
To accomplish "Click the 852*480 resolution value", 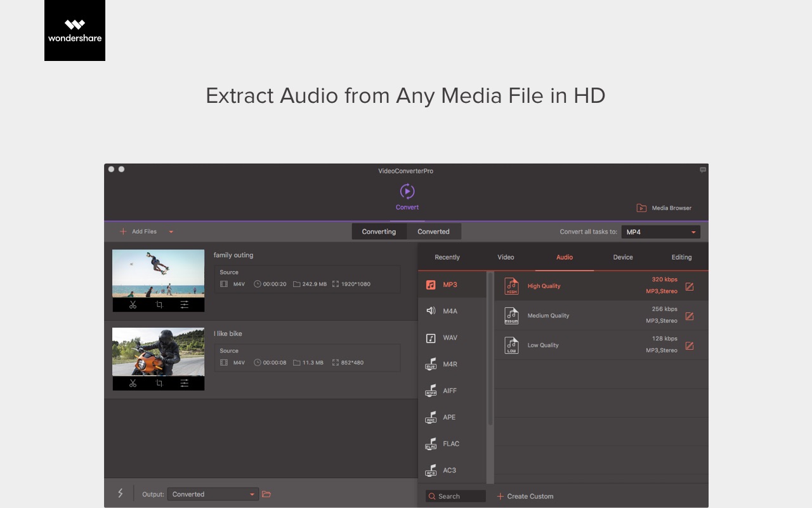I will point(351,363).
